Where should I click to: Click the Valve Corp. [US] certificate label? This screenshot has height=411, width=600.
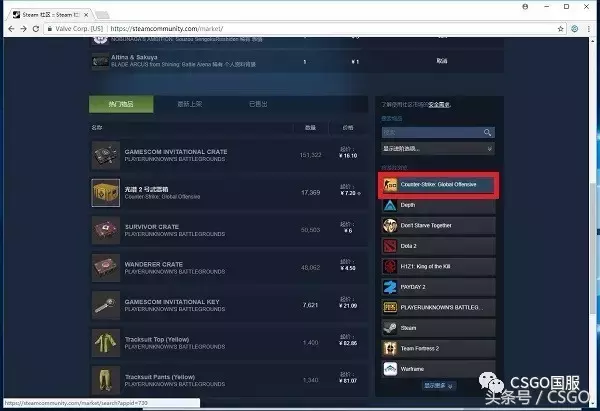(x=79, y=29)
